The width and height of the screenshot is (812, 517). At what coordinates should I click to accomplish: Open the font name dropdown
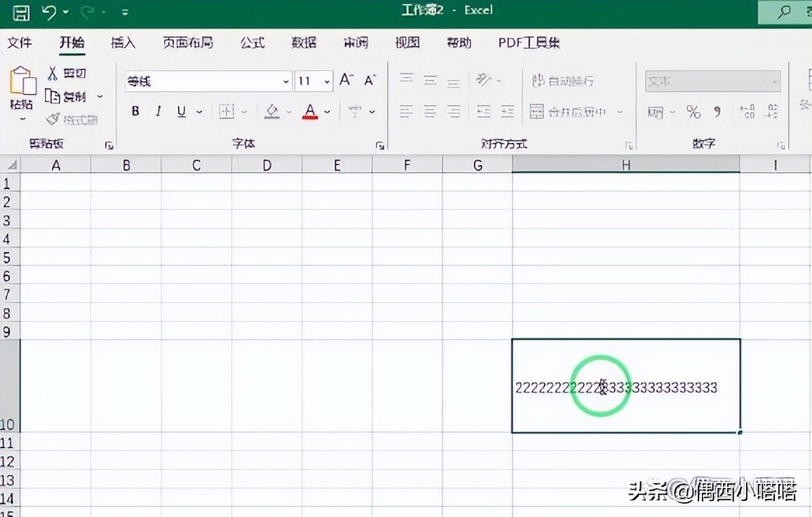pos(287,81)
